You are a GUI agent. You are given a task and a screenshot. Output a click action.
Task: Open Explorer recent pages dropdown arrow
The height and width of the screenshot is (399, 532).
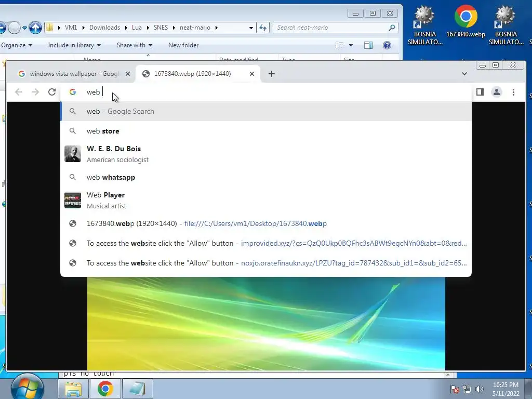pyautogui.click(x=25, y=28)
